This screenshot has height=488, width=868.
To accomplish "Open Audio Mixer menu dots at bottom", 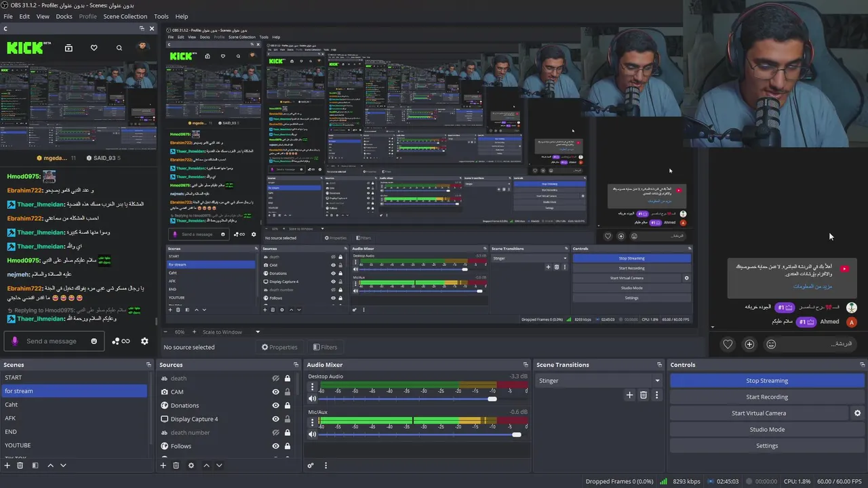I will (325, 465).
